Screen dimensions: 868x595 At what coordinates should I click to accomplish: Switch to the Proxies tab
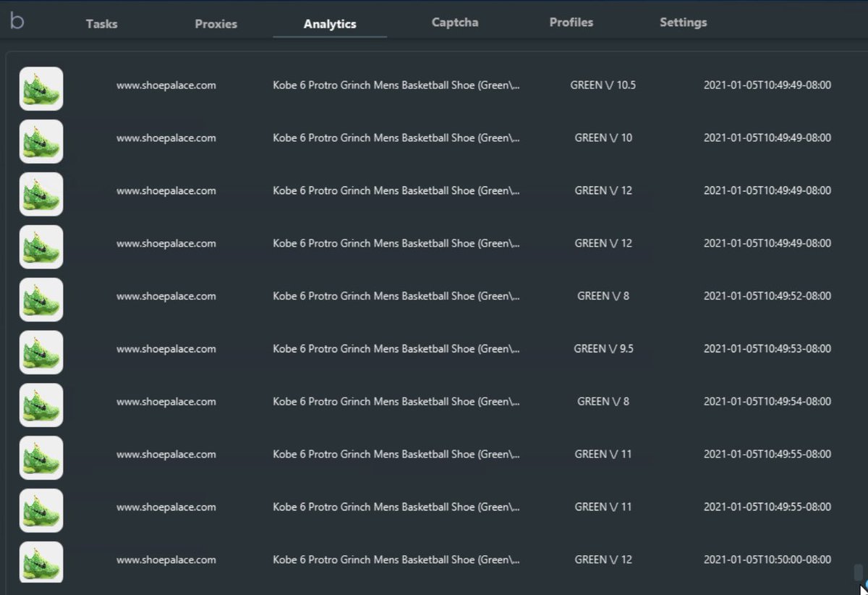coord(216,24)
